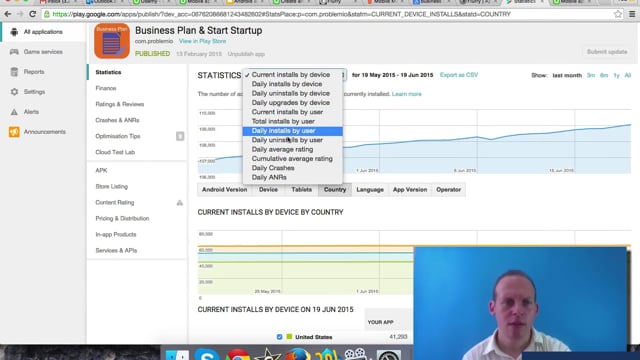Switch to Device tab
The height and width of the screenshot is (360, 640).
coord(268,190)
